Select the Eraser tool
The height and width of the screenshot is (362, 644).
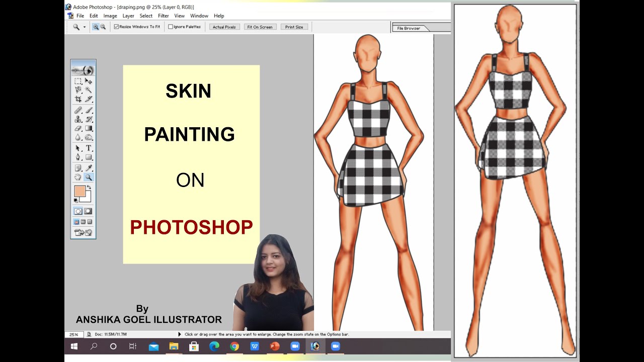(78, 128)
